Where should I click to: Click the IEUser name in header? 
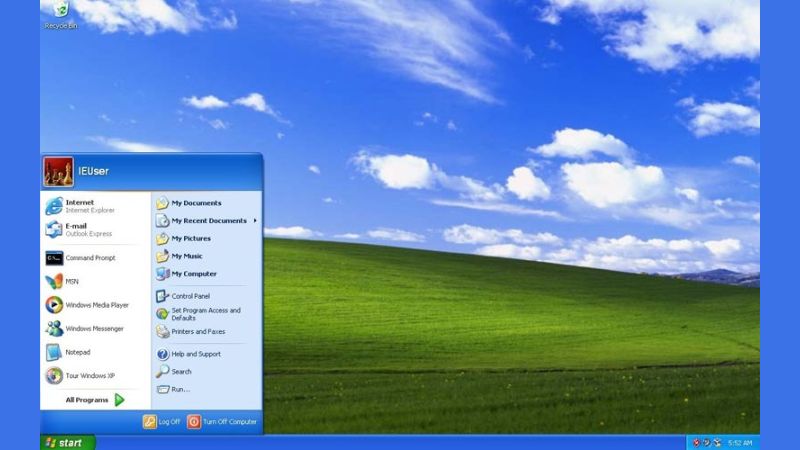(93, 171)
